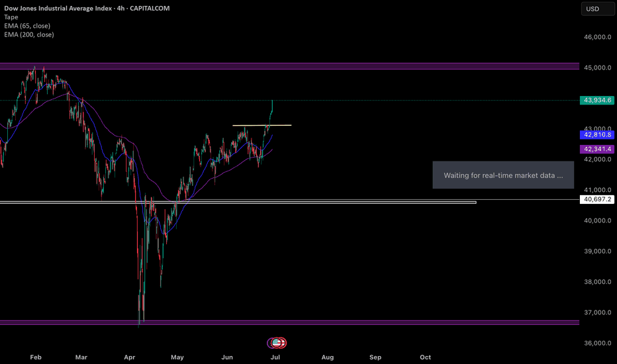This screenshot has height=364, width=617.
Task: Click the 46,000.0 price axis label
Action: 598,37
